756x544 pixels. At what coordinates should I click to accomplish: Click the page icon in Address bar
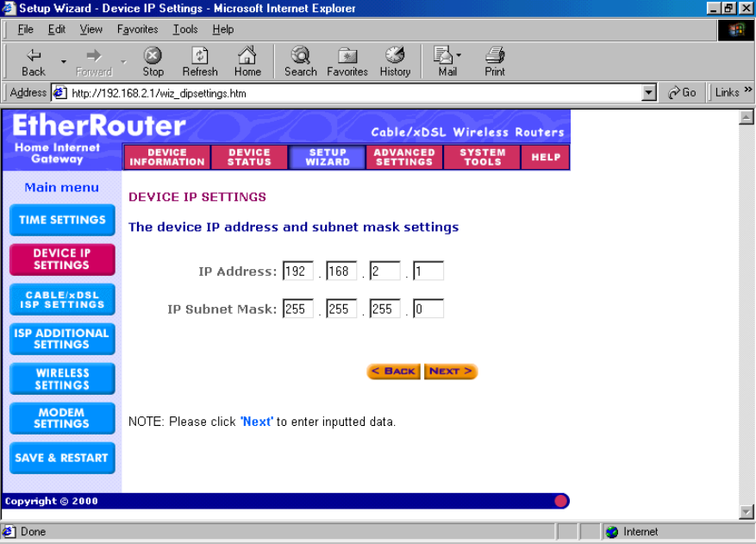click(x=59, y=92)
